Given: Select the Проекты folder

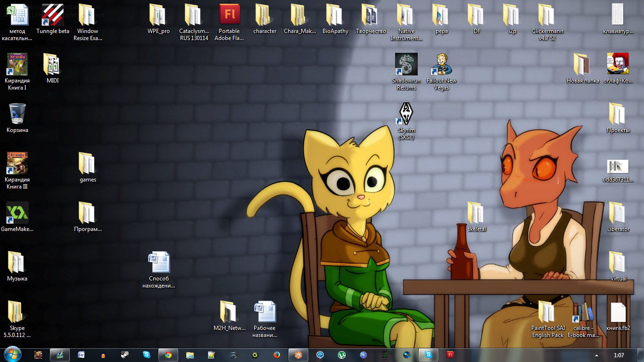Looking at the screenshot, I should [618, 118].
